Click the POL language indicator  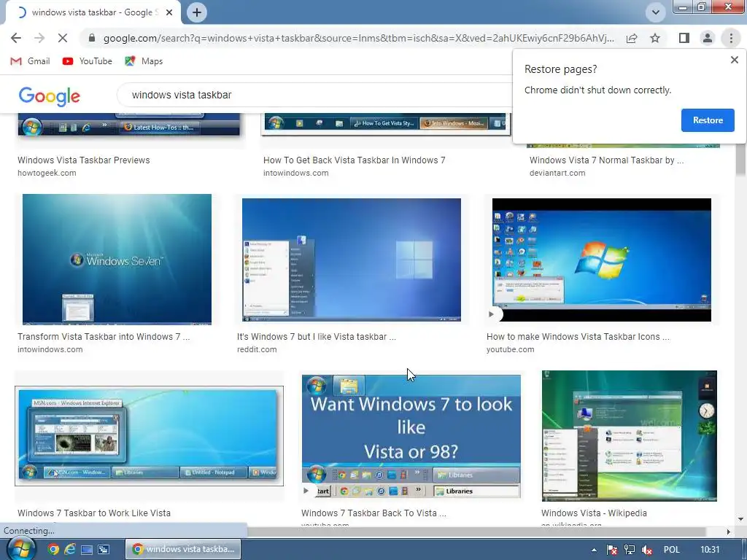click(671, 550)
